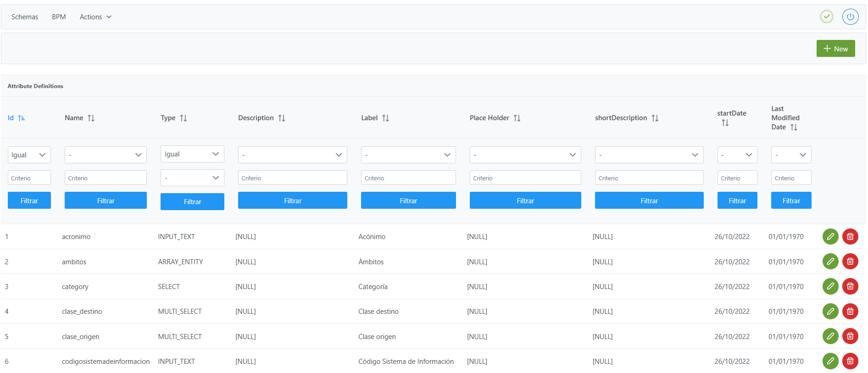Click the green checkmark status icon

(826, 17)
